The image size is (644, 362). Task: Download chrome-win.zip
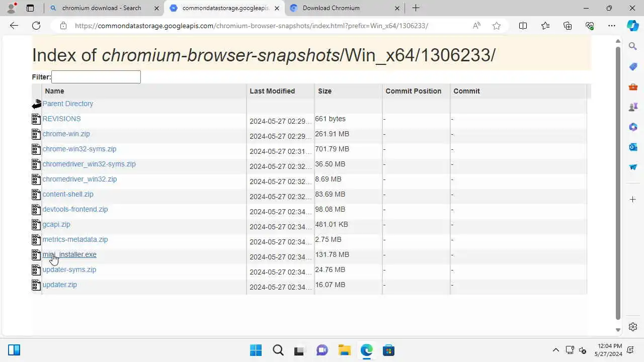click(66, 134)
